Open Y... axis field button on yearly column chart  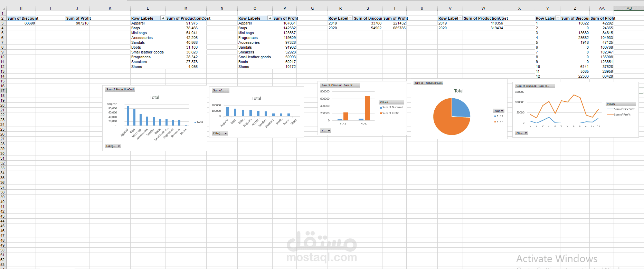click(326, 131)
